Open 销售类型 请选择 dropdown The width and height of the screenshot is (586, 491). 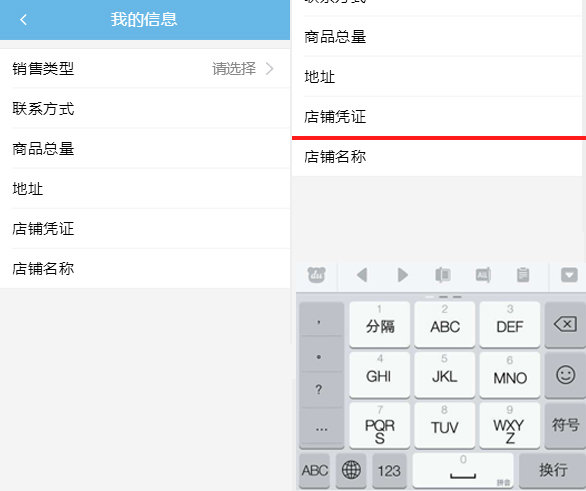point(145,69)
